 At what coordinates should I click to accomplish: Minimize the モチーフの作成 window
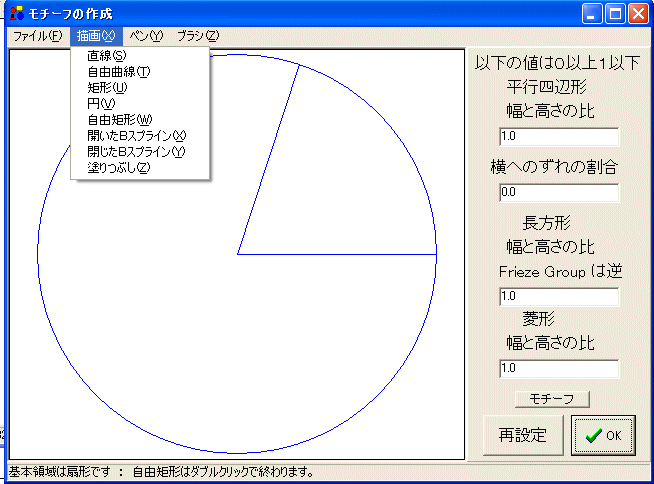(x=591, y=14)
